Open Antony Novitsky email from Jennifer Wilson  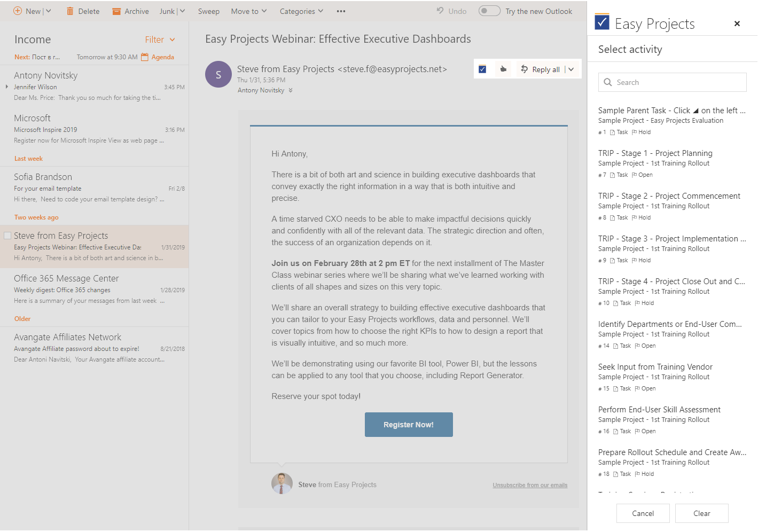[x=95, y=87]
